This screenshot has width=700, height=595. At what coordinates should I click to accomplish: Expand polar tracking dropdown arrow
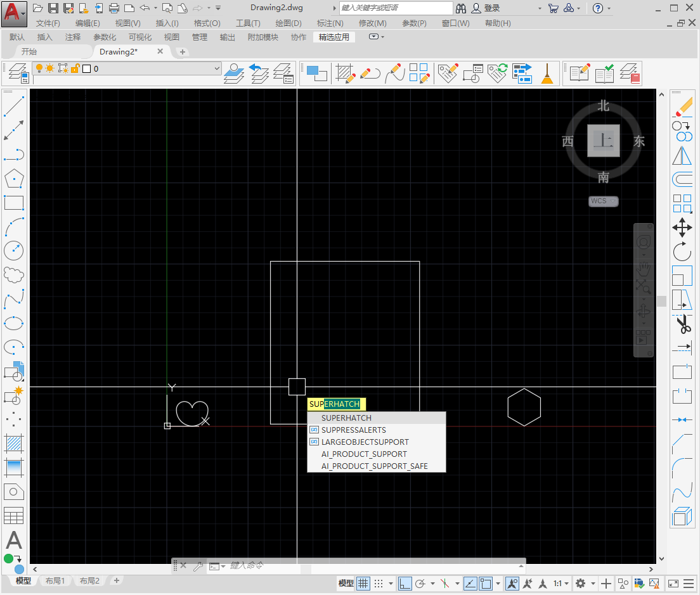click(x=432, y=584)
